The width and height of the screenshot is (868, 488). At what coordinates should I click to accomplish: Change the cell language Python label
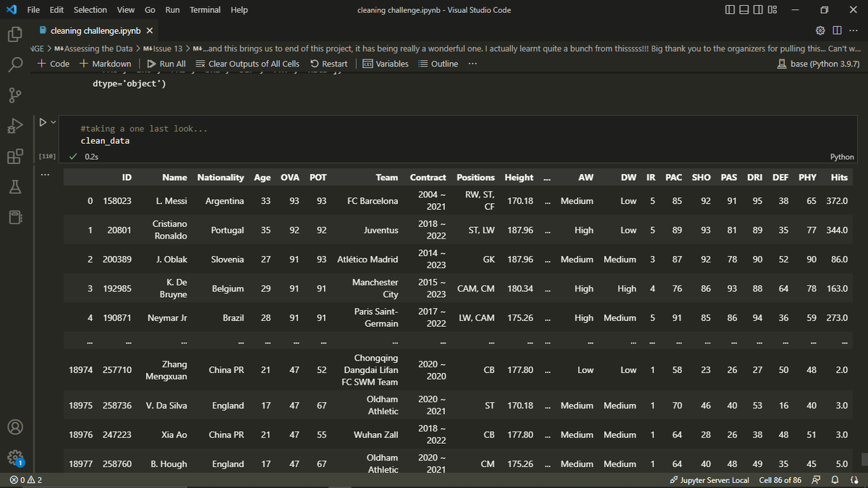point(842,157)
